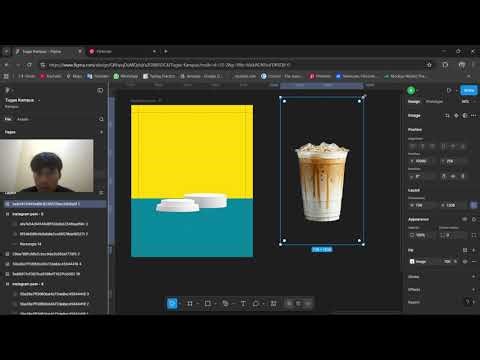
Task: Open a new browser tab
Action: click(166, 51)
